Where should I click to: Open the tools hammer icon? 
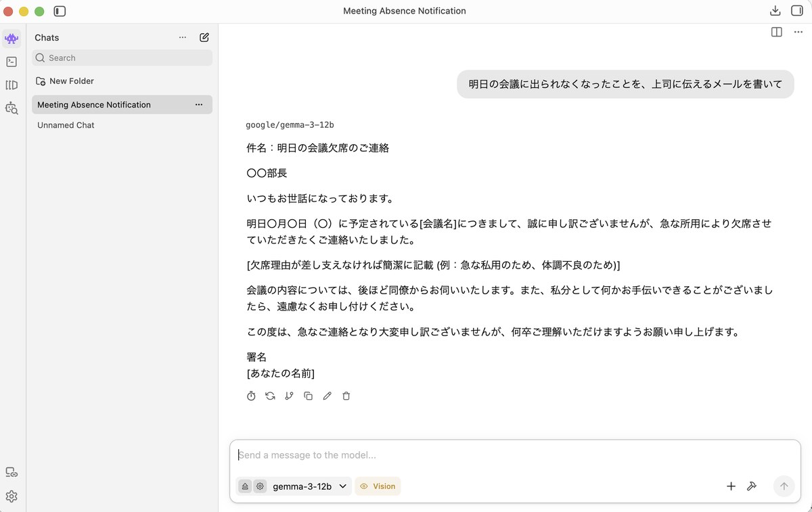coord(751,486)
